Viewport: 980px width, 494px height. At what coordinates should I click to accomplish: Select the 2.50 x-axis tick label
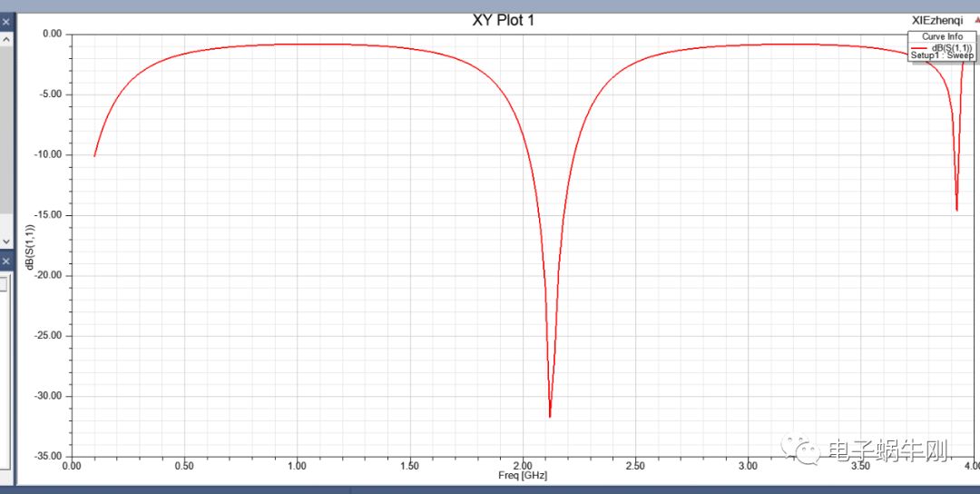click(x=635, y=466)
